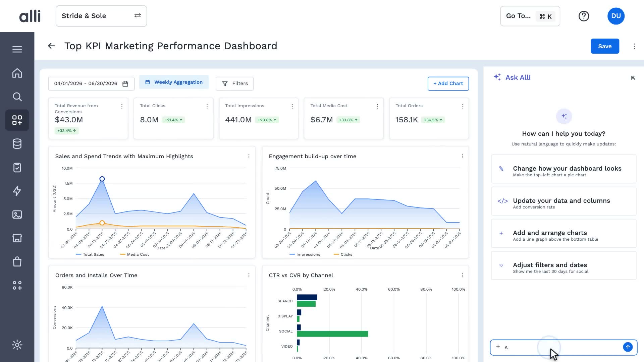Open Go To command palette

click(530, 16)
